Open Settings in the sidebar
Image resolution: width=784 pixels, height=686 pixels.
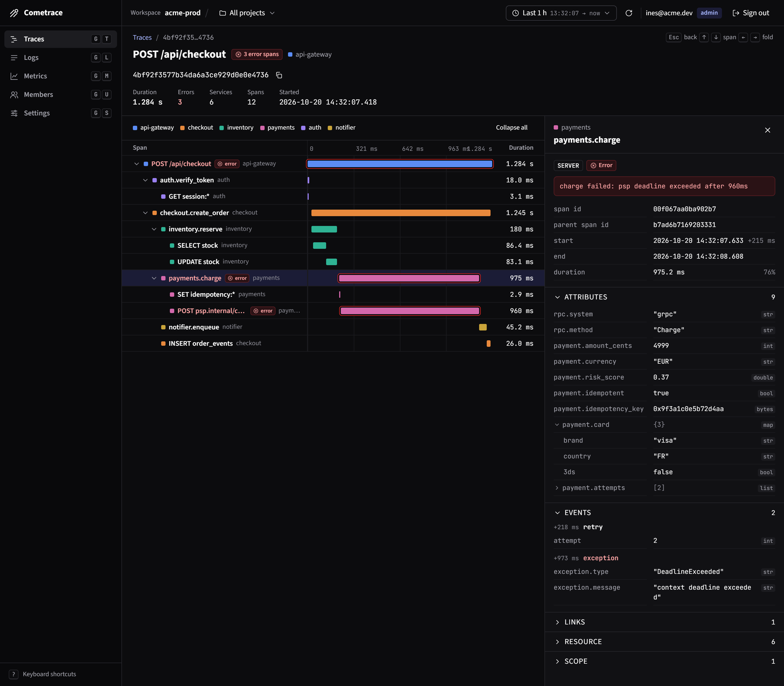tap(60, 113)
